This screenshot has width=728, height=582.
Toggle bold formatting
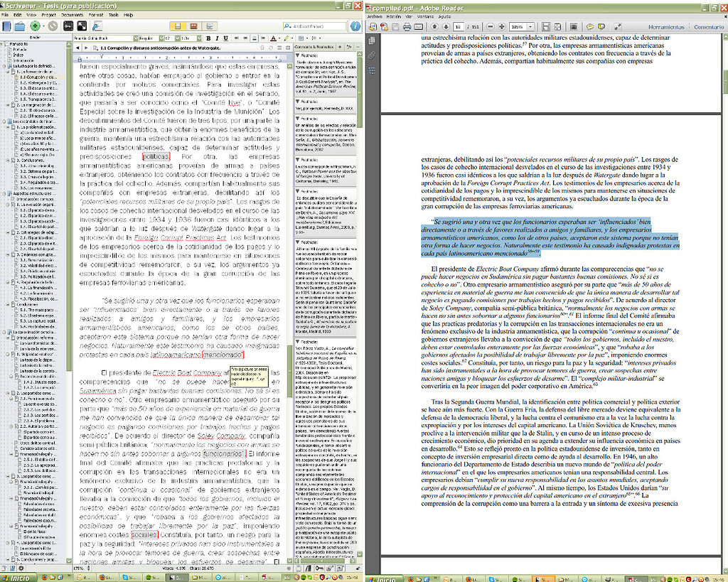208,36
